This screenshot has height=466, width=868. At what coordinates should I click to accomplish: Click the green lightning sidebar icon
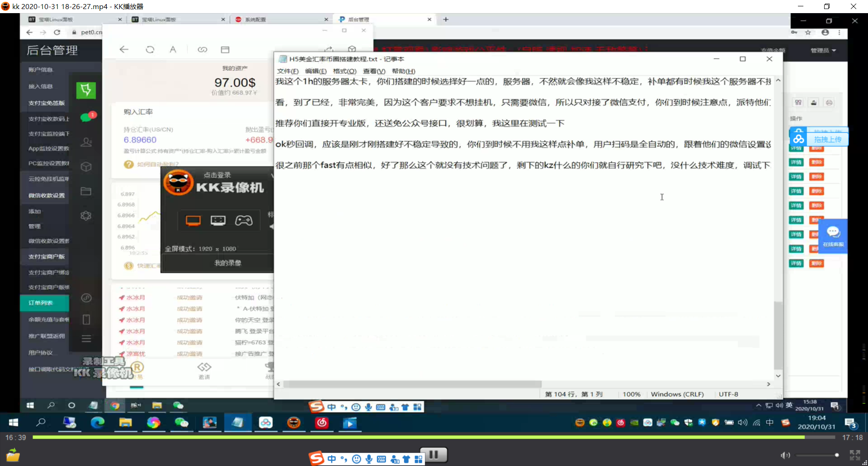[86, 90]
